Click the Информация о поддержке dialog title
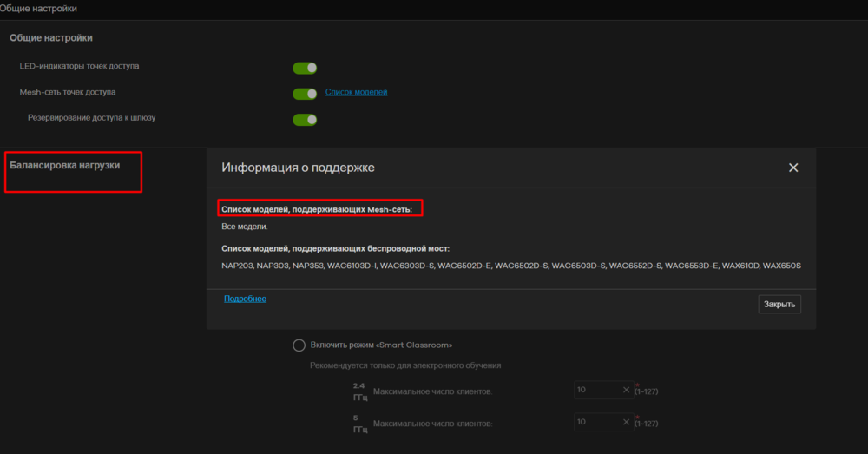868x454 pixels. [299, 168]
